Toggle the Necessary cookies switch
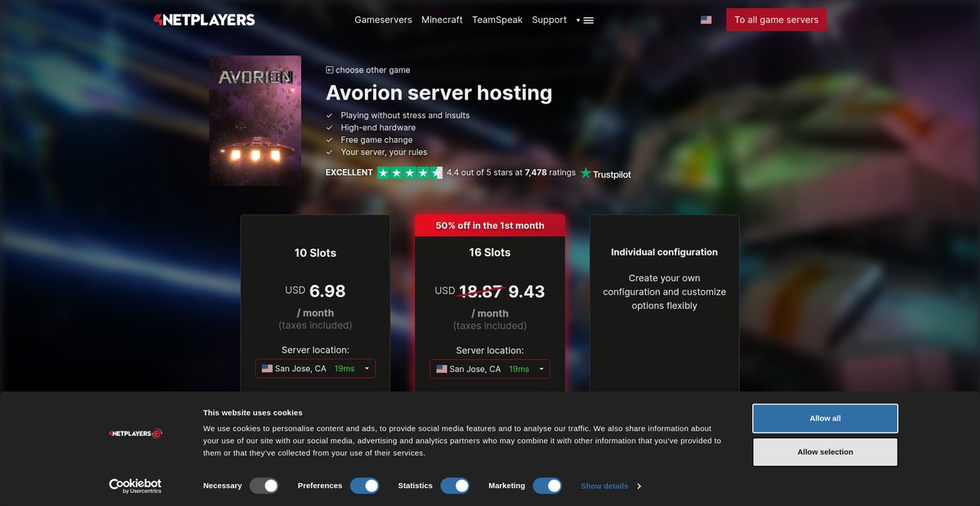Screen dimensions: 980x506 [x=265, y=486]
